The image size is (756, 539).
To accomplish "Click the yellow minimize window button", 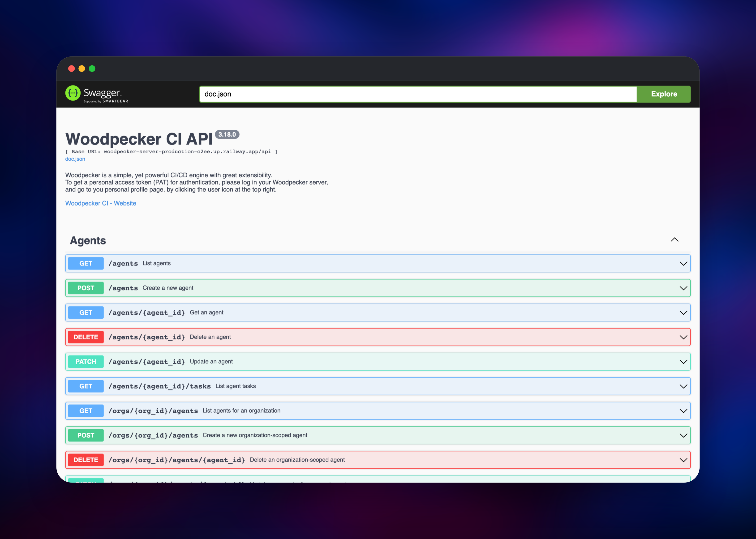I will tap(82, 69).
